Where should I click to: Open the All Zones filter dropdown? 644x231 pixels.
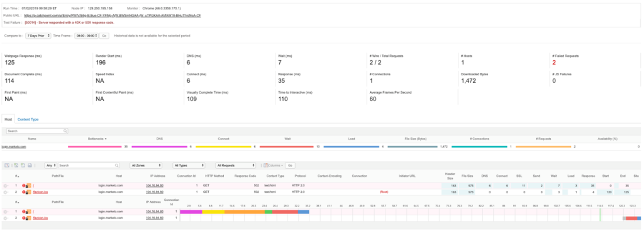point(146,166)
